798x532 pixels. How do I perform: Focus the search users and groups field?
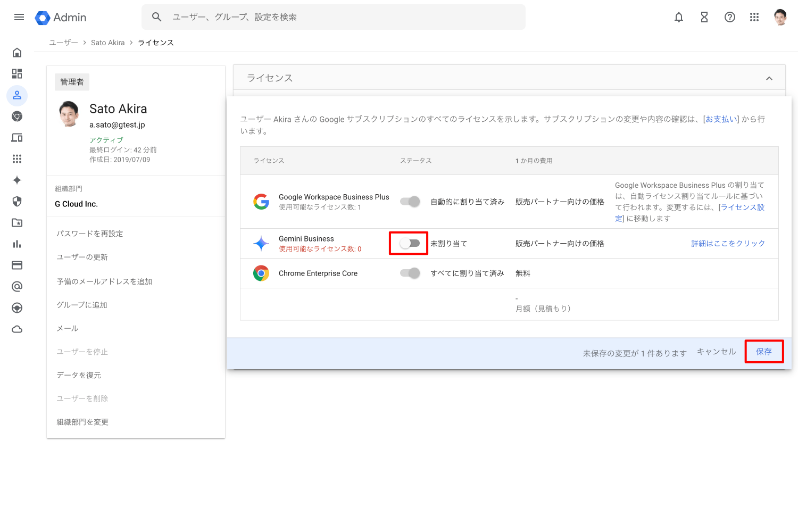point(334,17)
